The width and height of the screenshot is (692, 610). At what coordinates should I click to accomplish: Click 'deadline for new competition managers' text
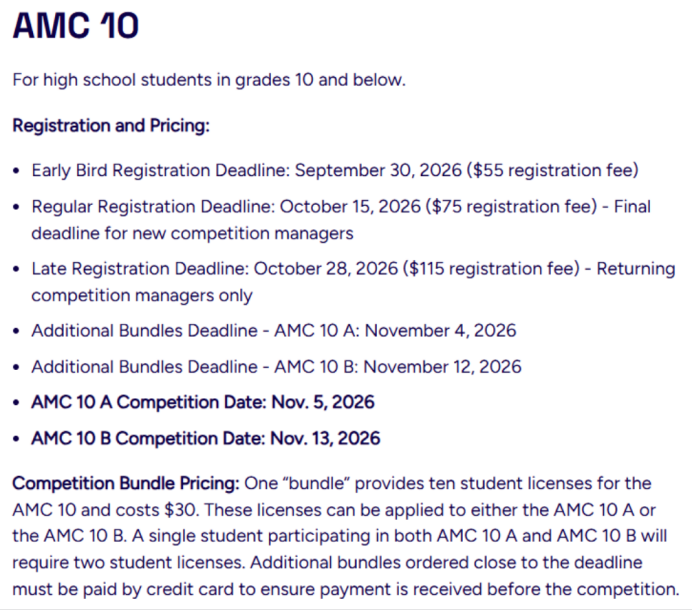(192, 233)
